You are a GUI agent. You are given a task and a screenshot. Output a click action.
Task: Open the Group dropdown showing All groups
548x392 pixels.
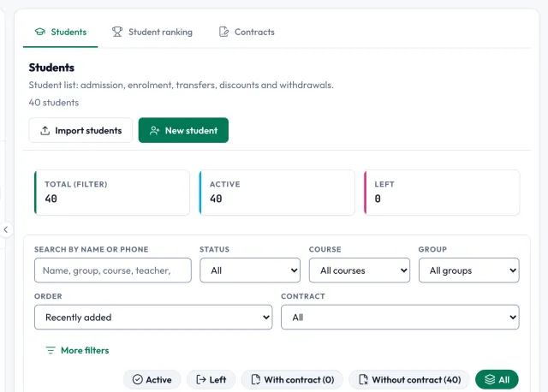click(x=469, y=270)
